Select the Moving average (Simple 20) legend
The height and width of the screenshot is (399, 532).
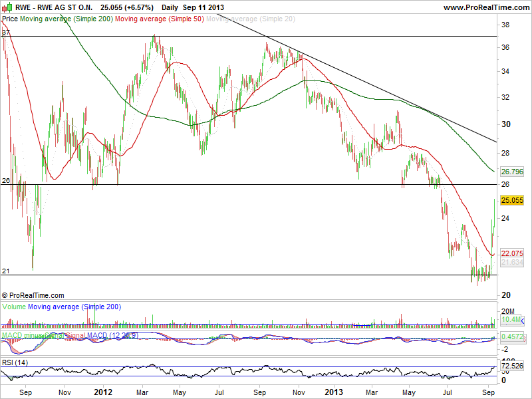251,19
